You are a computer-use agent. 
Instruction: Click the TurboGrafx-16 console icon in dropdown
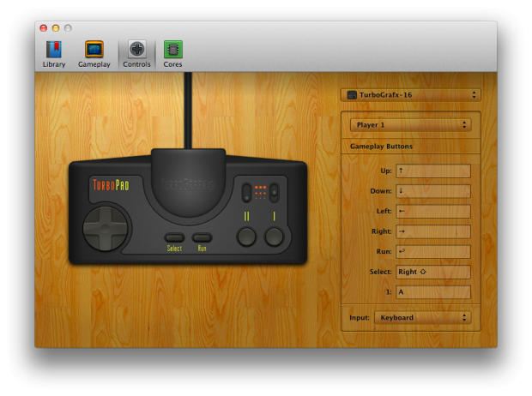(x=352, y=95)
